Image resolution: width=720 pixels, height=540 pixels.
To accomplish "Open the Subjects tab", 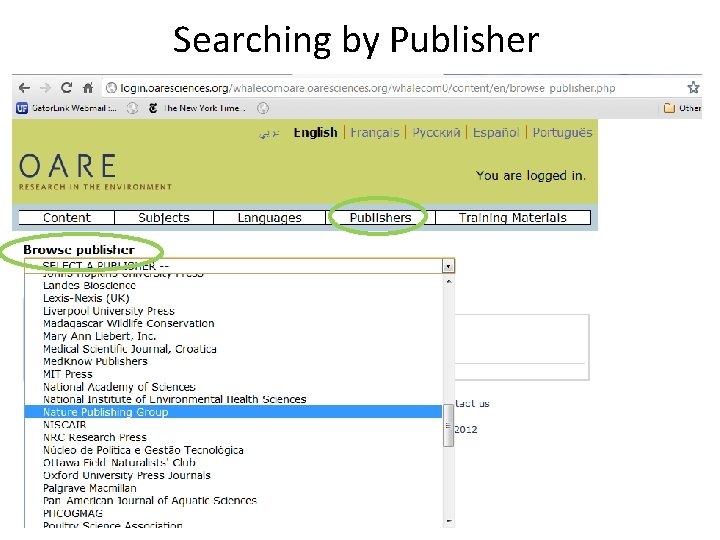I will tap(164, 218).
